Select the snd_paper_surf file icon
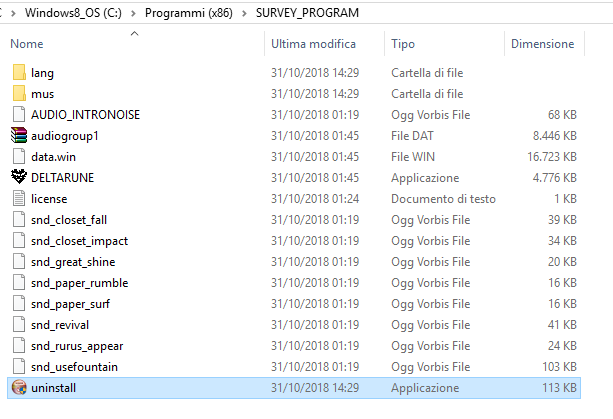Viewport: 613px width, 419px height. (19, 304)
